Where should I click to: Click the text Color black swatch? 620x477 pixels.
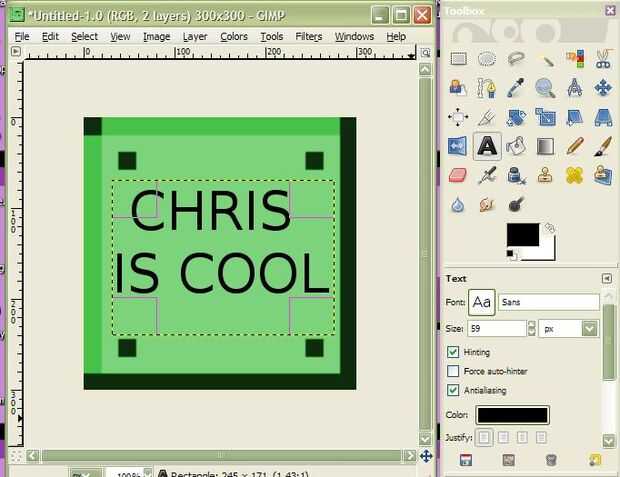(x=513, y=415)
